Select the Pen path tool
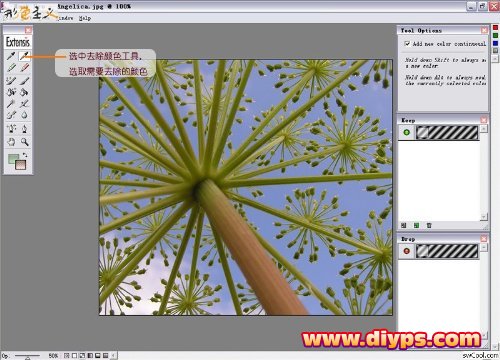Screen dimensions: 500x360 [24, 128]
